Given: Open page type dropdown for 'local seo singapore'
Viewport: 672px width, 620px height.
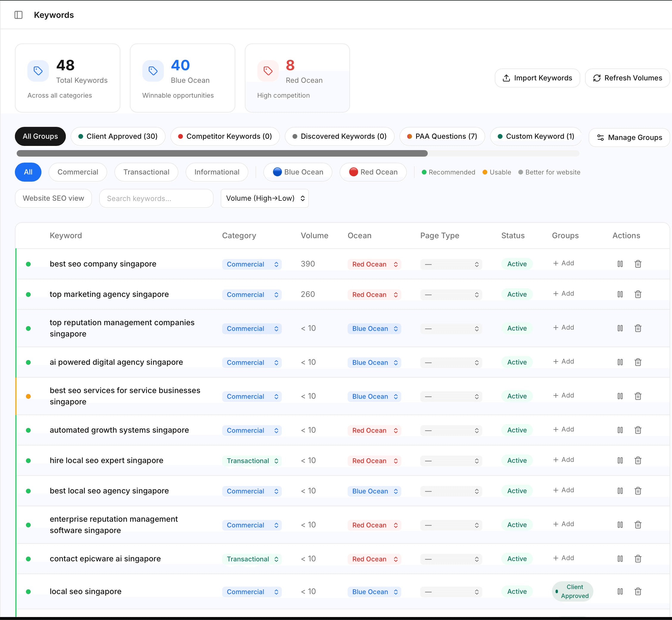Looking at the screenshot, I should click(x=451, y=592).
